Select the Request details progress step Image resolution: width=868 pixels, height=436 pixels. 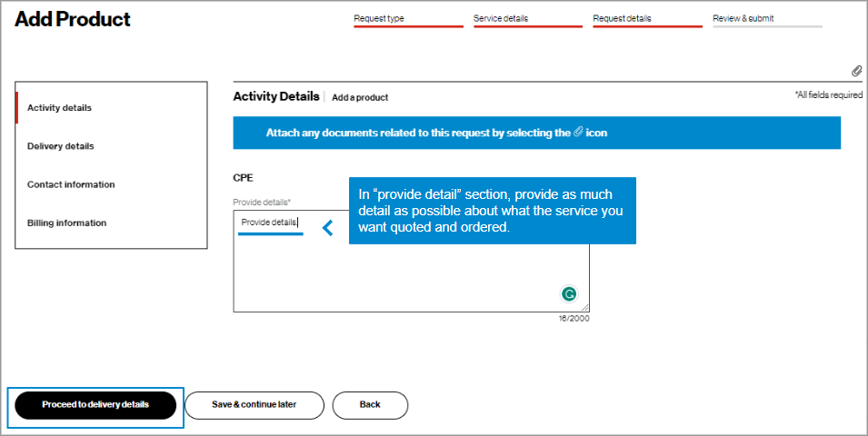click(x=622, y=18)
